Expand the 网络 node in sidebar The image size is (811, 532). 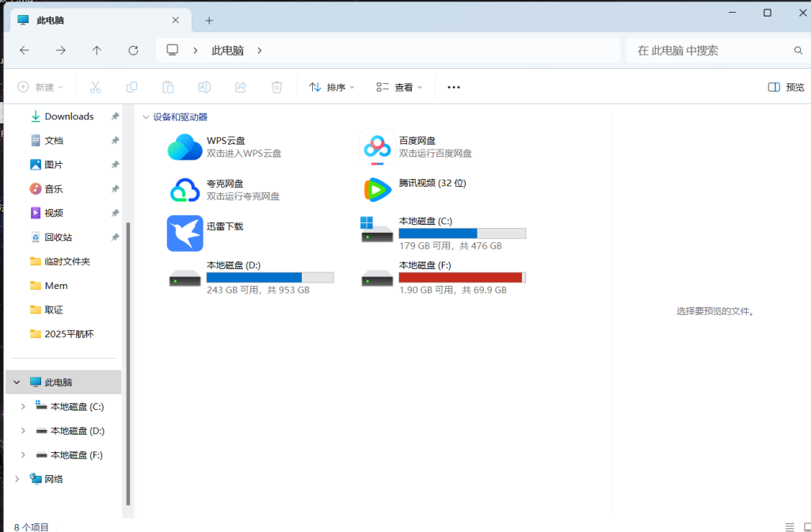click(17, 479)
